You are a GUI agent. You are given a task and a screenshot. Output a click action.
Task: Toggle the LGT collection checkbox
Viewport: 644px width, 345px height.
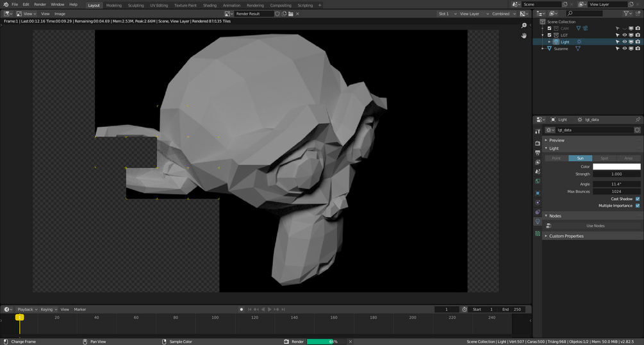(549, 35)
